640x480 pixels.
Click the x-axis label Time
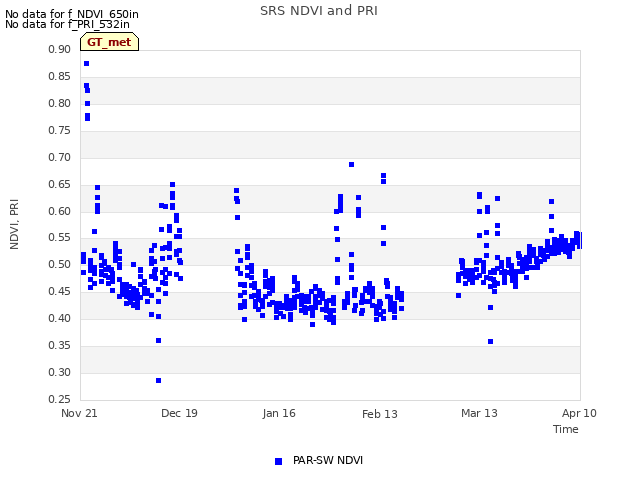[566, 429]
